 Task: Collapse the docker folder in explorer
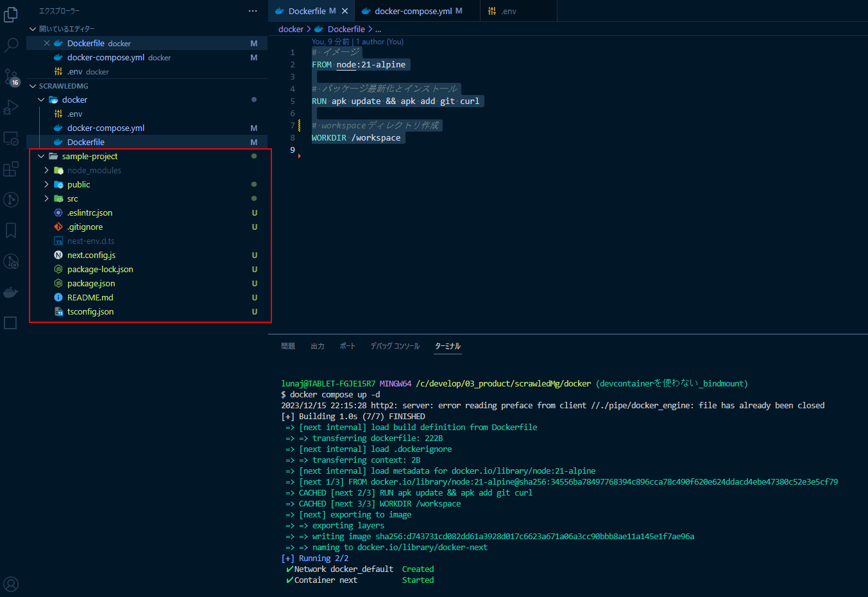pyautogui.click(x=41, y=99)
